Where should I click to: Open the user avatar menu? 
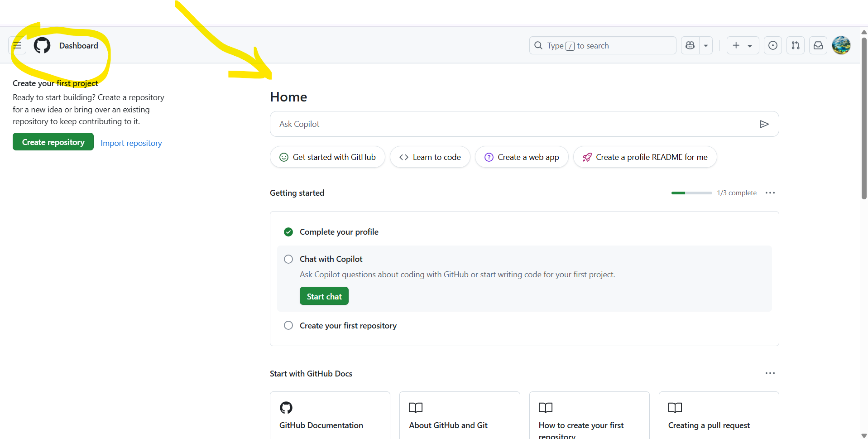click(841, 45)
